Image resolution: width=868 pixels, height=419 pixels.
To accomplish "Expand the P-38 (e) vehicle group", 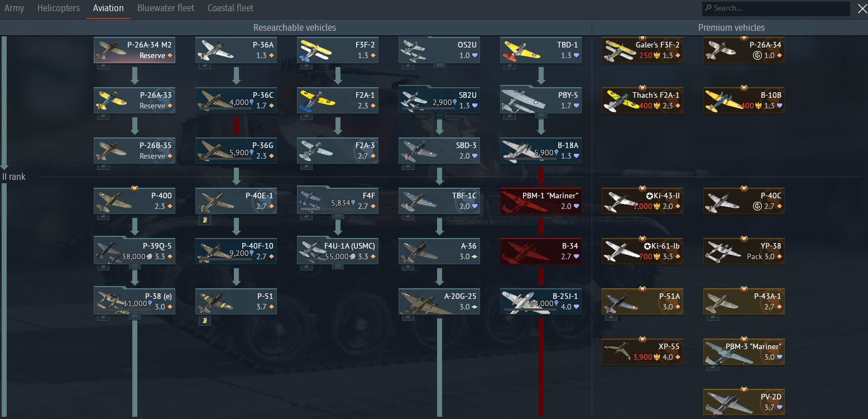I will click(135, 317).
